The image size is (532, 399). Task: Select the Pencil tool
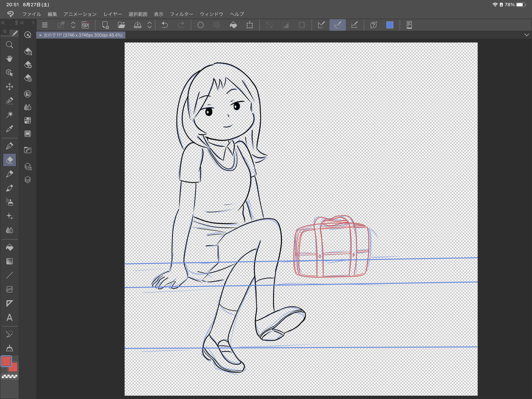coord(9,174)
